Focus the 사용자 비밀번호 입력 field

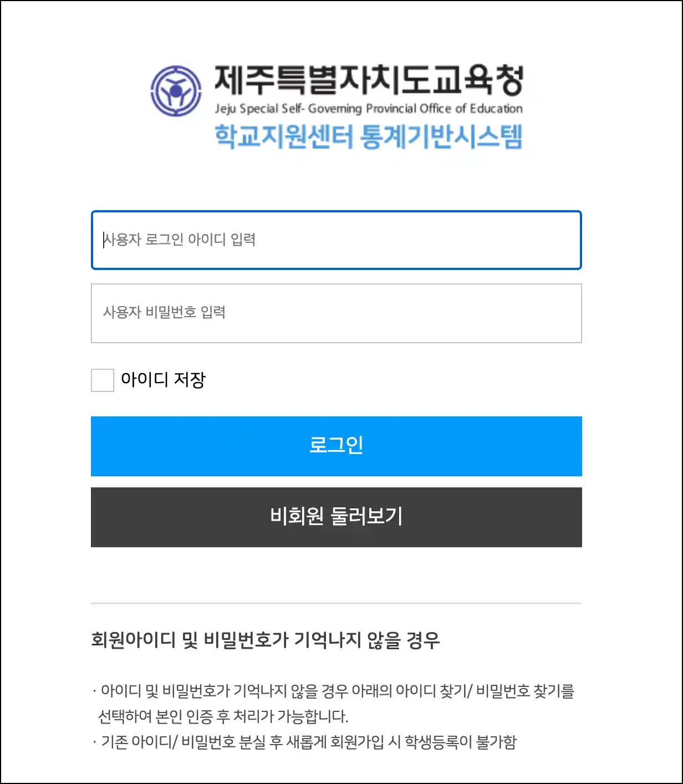point(337,313)
